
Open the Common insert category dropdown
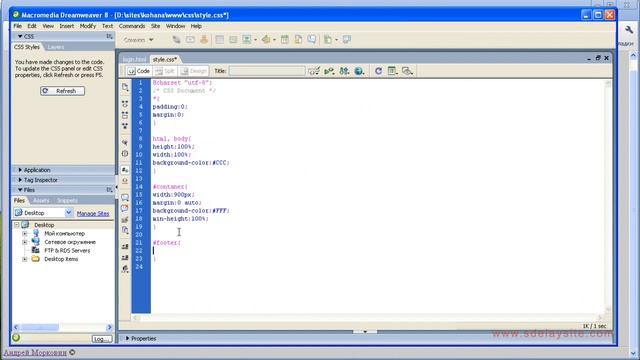[x=139, y=40]
